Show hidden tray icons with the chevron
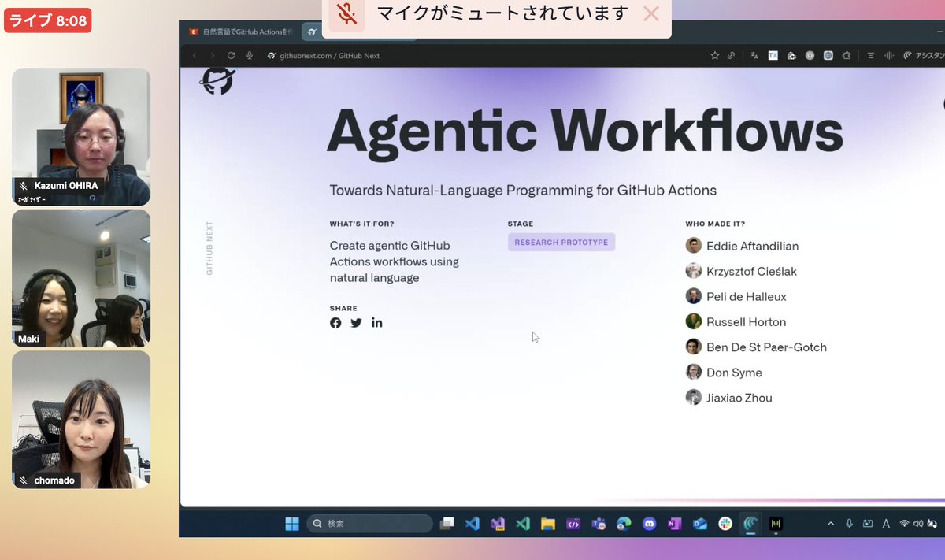The image size is (945, 560). pos(831,523)
